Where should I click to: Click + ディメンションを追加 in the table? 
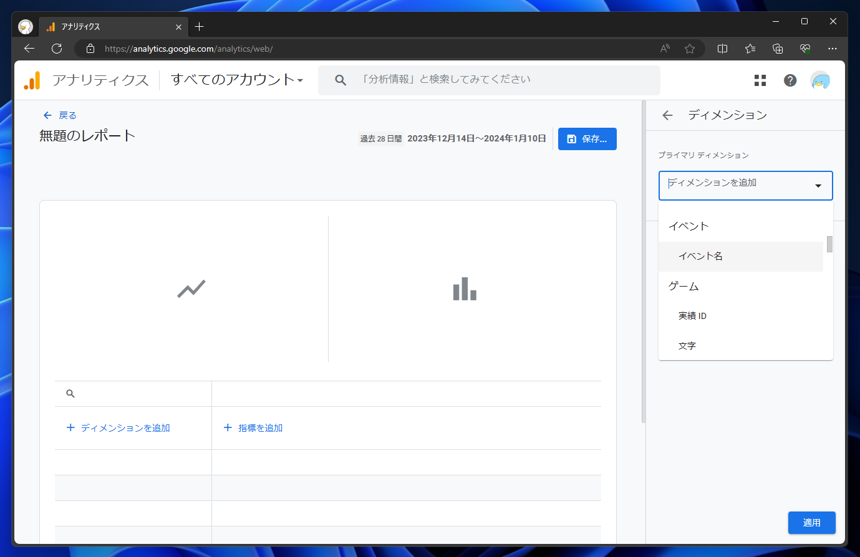[x=118, y=428]
